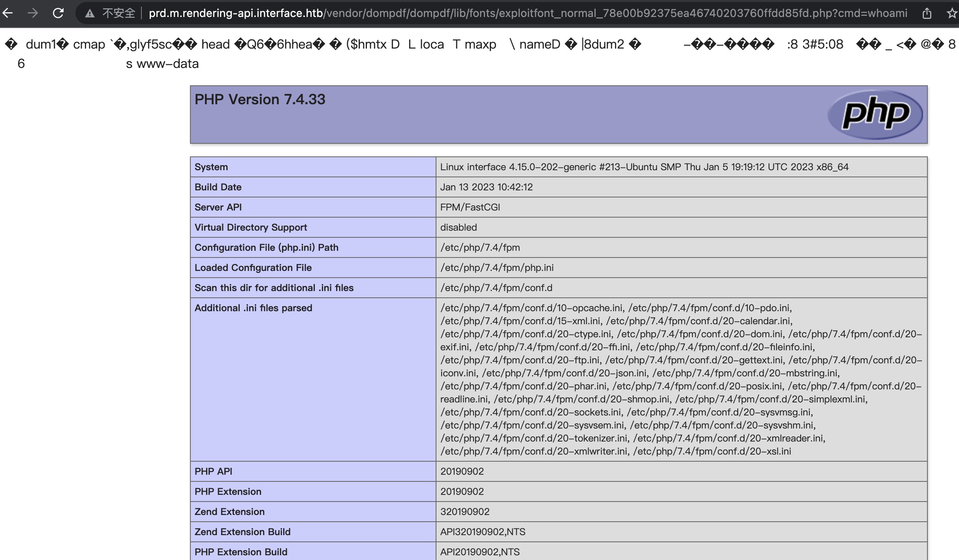
Task: Click the Zend Extension Build value
Action: tap(483, 532)
